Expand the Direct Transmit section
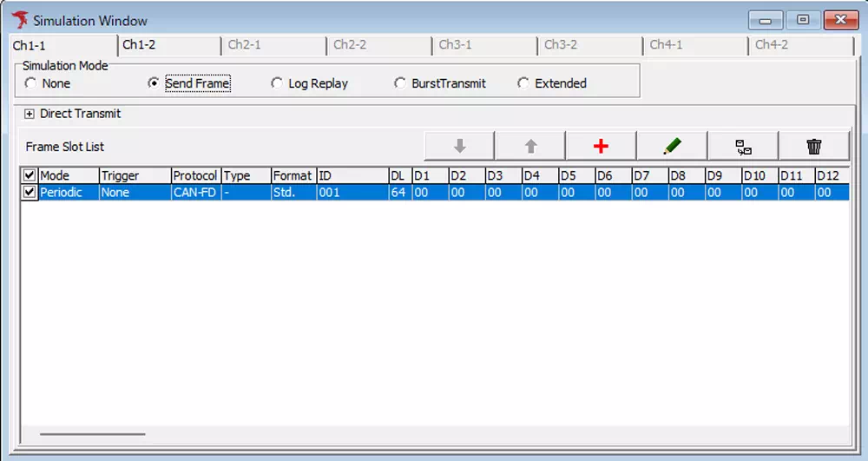This screenshot has height=461, width=868. pos(30,114)
